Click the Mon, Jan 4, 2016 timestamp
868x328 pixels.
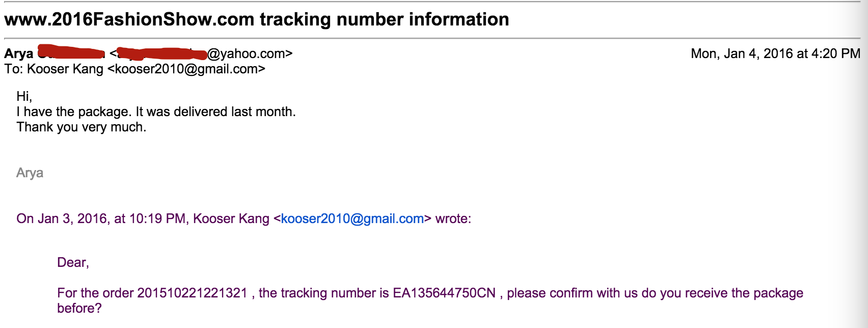775,53
